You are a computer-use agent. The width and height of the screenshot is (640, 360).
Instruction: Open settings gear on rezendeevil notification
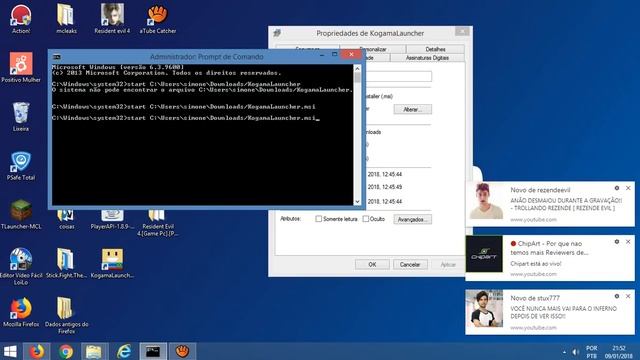click(617, 188)
